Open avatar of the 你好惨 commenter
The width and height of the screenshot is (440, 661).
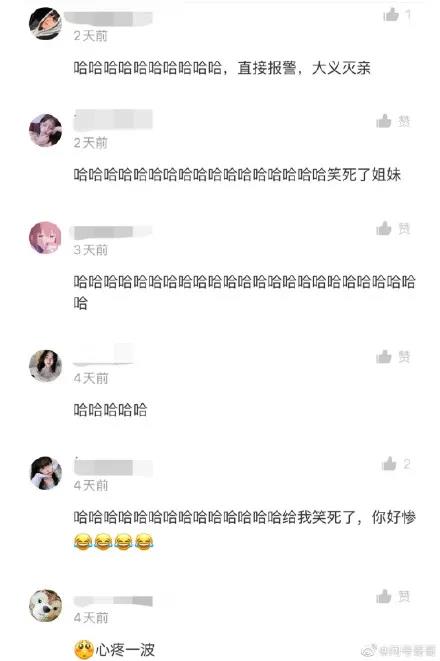(46, 473)
